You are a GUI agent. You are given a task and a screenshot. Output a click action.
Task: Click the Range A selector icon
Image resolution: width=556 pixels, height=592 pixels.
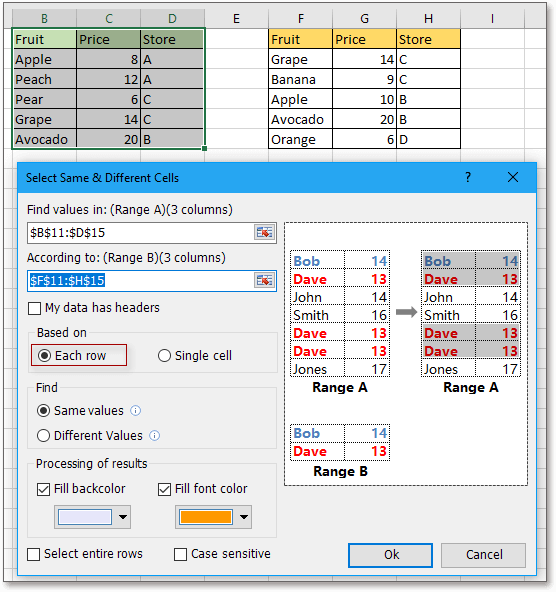pyautogui.click(x=264, y=232)
